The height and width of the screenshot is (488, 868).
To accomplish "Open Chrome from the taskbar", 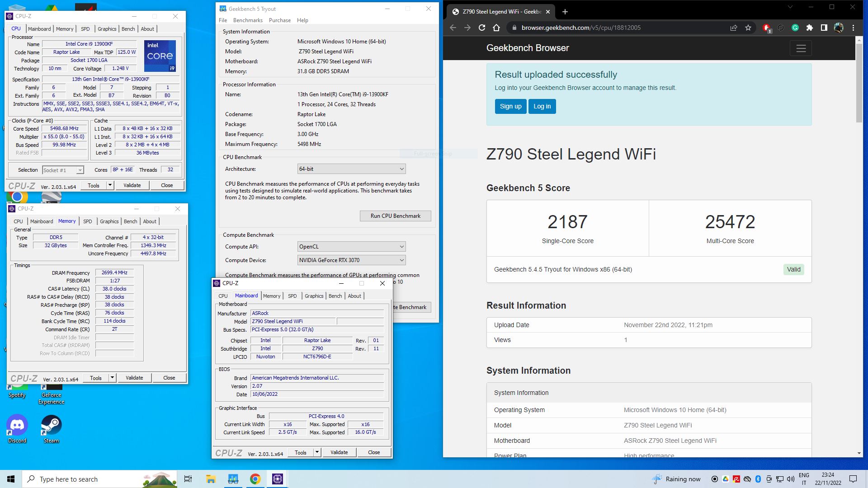I will (255, 479).
